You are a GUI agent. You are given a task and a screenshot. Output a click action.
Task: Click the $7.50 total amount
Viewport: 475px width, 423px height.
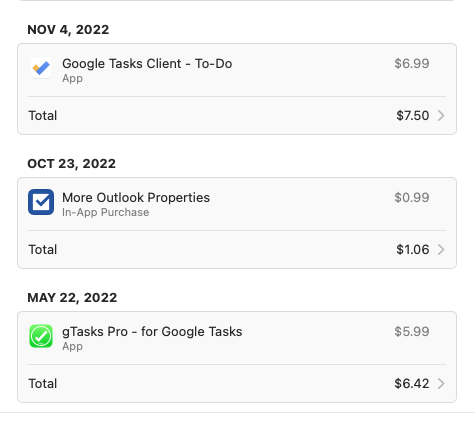coord(413,116)
